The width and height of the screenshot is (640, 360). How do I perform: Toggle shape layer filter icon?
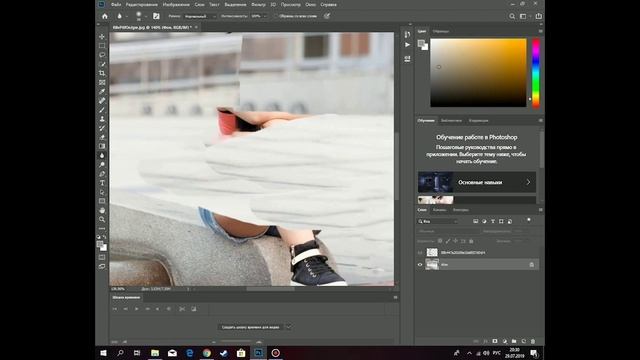tap(501, 221)
